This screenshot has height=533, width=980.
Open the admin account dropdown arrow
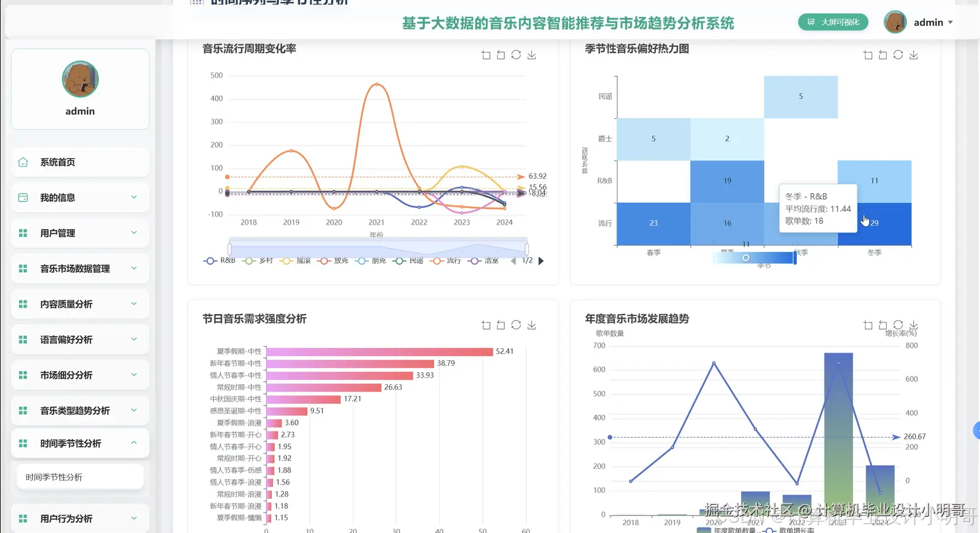click(x=951, y=23)
